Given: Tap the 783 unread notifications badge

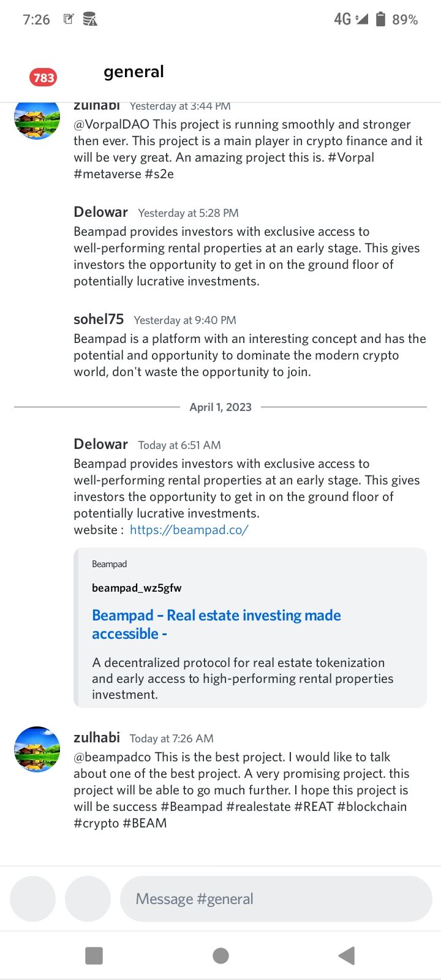Looking at the screenshot, I should tap(43, 77).
